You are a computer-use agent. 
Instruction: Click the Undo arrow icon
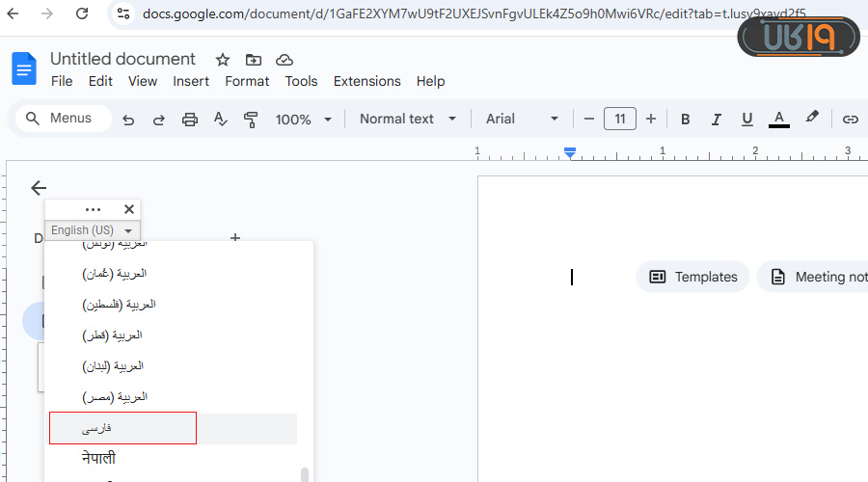pos(128,120)
